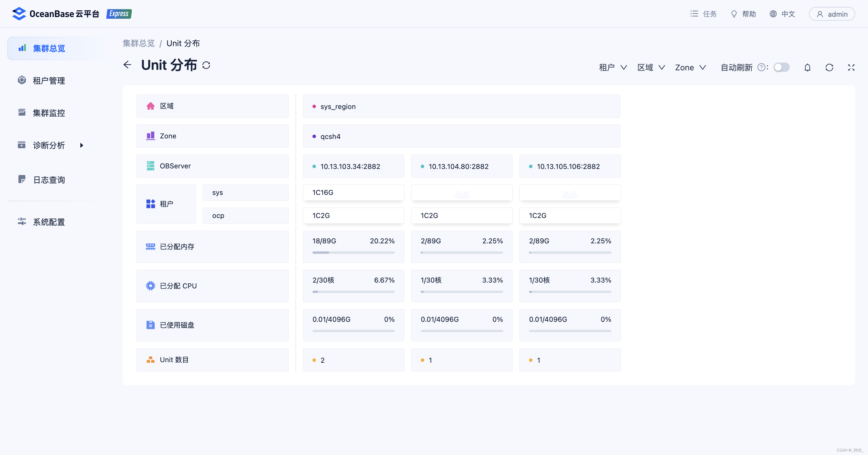Click the OceanBase logo icon
868x455 pixels.
click(x=19, y=14)
